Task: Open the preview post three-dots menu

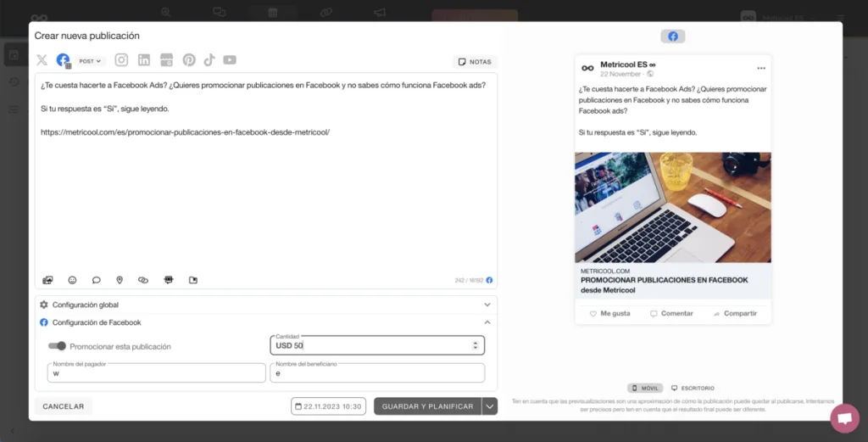Action: coord(761,68)
